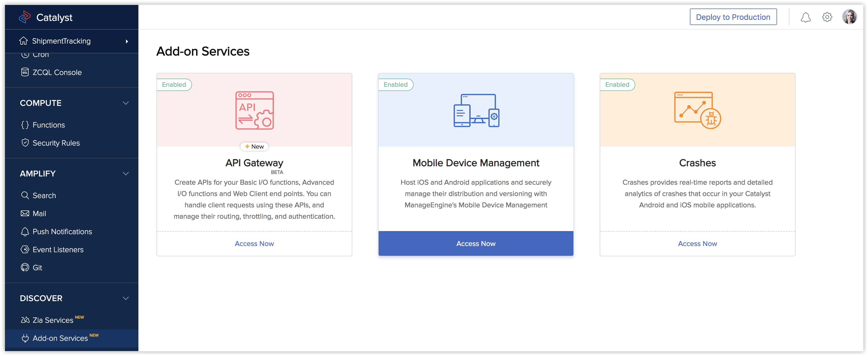This screenshot has width=868, height=356.
Task: Click the Mobile Device Management devices icon
Action: (476, 111)
